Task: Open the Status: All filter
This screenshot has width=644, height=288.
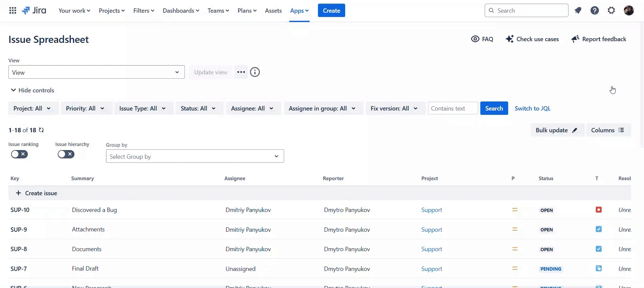Action: (198, 109)
